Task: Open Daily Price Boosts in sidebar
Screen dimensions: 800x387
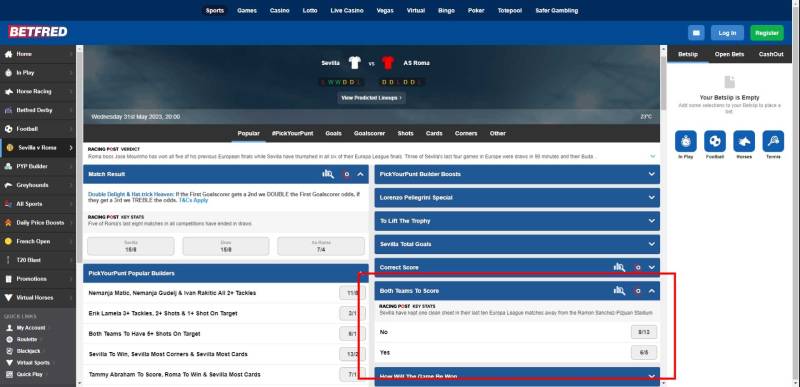Action: click(x=38, y=223)
